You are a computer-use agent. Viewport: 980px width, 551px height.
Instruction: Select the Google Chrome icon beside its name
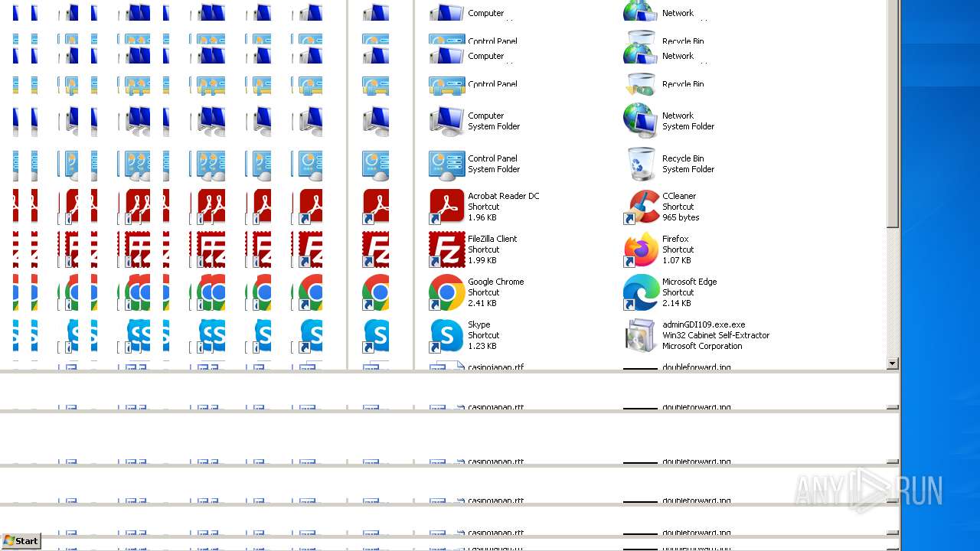click(x=447, y=292)
